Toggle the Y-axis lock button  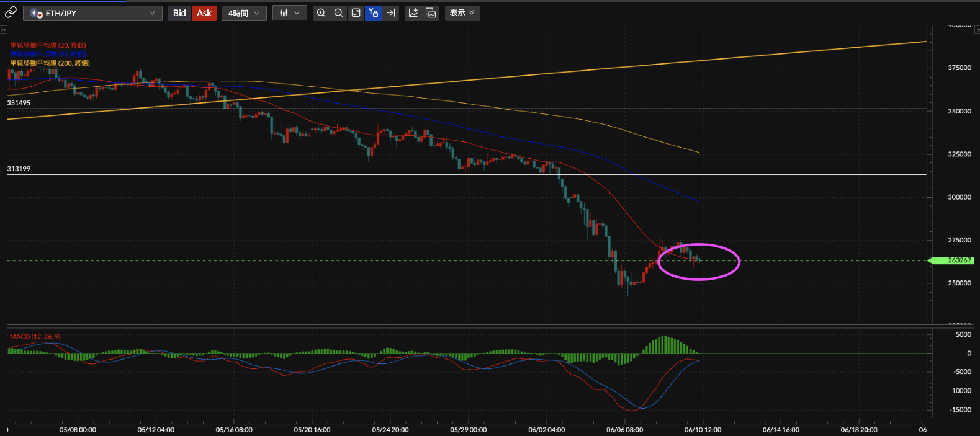pyautogui.click(x=373, y=13)
